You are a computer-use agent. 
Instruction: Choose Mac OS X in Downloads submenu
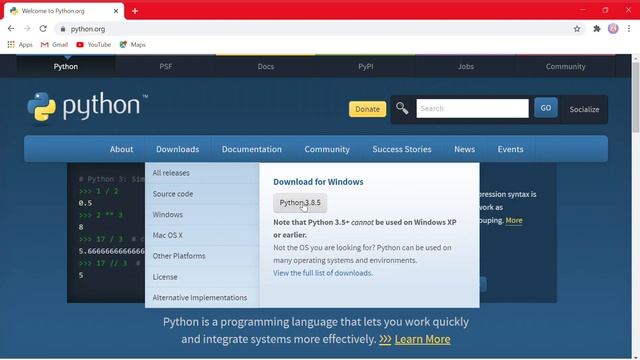click(x=202, y=236)
